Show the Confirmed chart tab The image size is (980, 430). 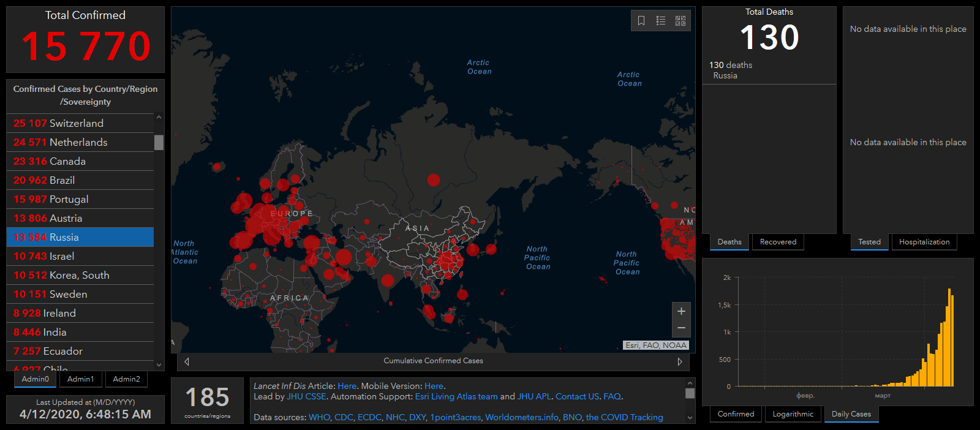click(x=736, y=414)
